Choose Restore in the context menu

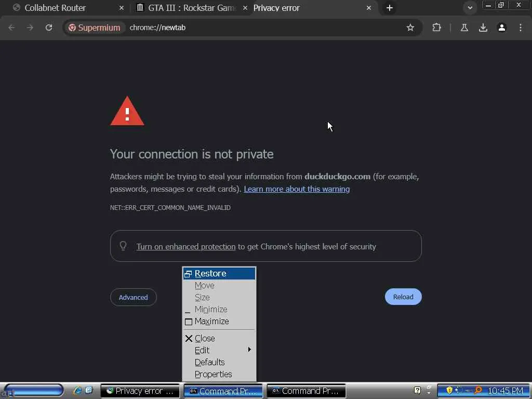click(x=219, y=273)
